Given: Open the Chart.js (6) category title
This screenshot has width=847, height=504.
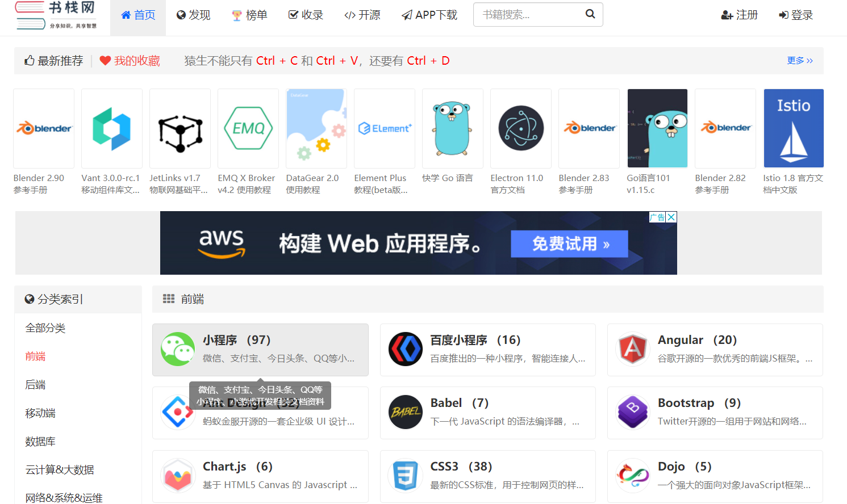Looking at the screenshot, I should [237, 467].
